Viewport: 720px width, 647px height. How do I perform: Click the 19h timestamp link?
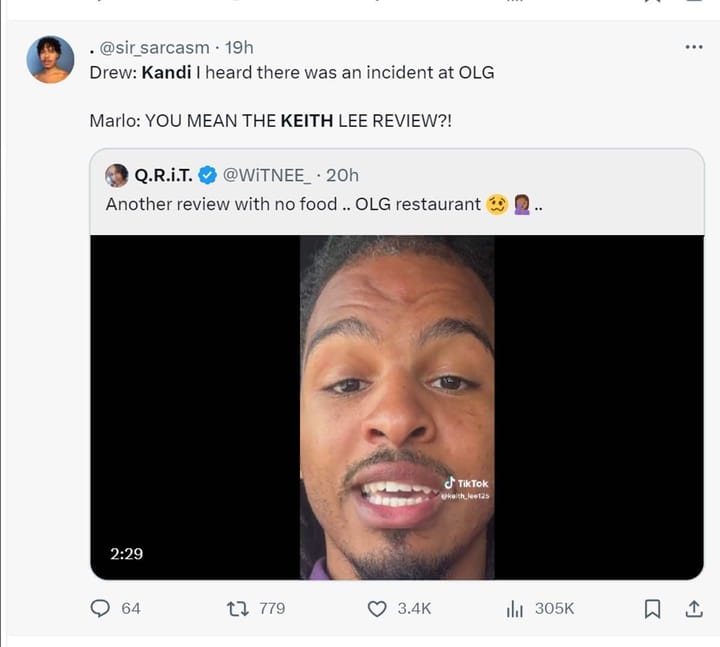point(239,47)
